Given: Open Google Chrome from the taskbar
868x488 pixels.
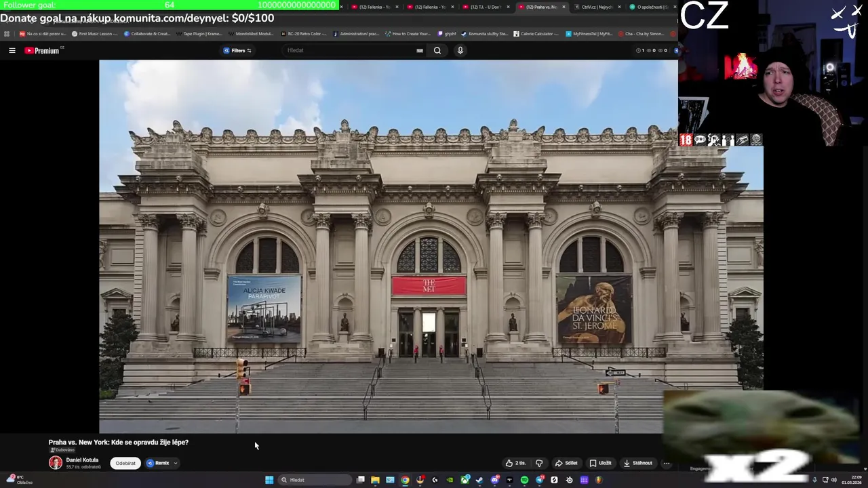Looking at the screenshot, I should (405, 480).
